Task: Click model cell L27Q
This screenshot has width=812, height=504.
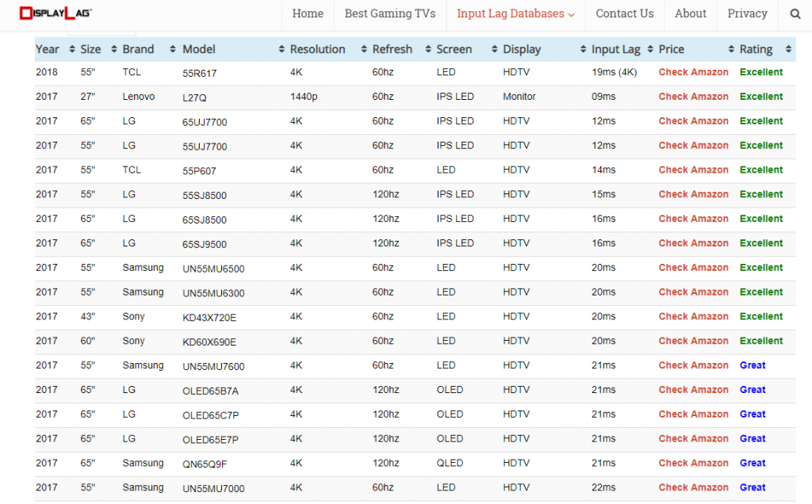Action: [194, 97]
